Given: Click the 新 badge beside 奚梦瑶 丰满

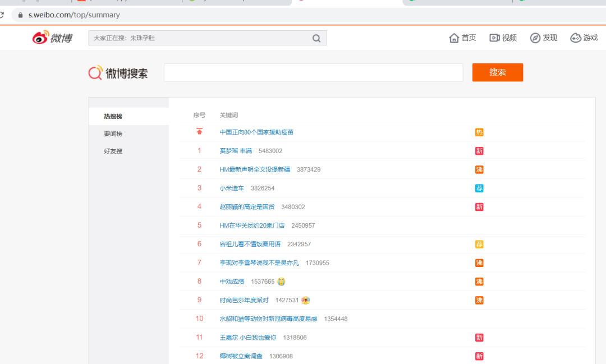Looking at the screenshot, I should [479, 151].
